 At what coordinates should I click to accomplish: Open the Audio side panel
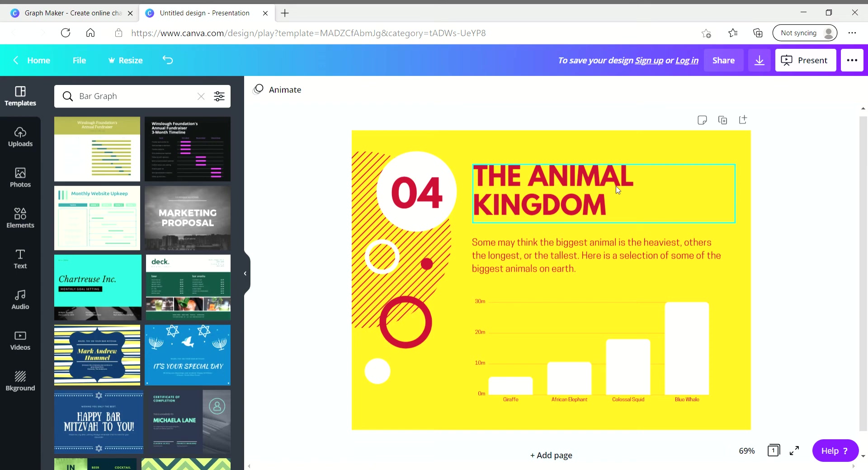tap(20, 300)
